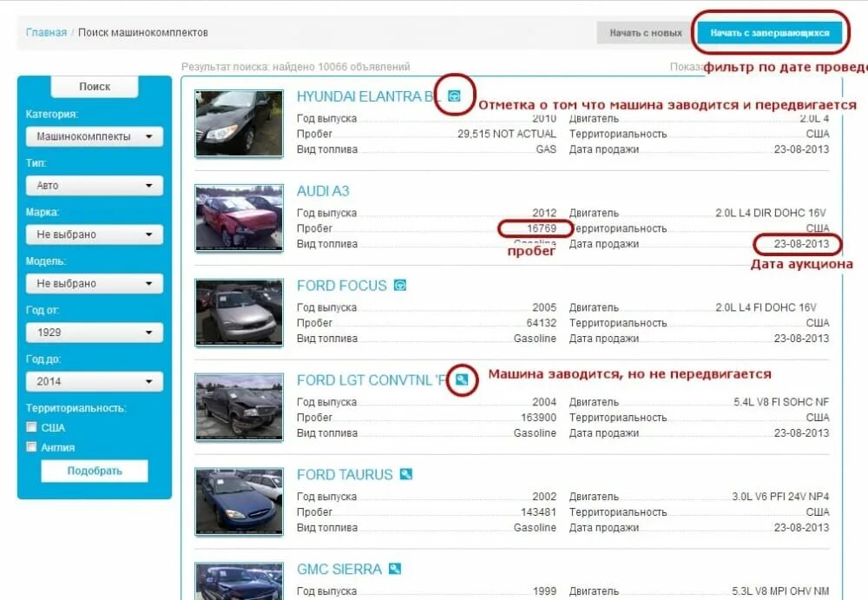The image size is (868, 600).
Task: Open the FORD FOCUS listing title
Action: 341,286
